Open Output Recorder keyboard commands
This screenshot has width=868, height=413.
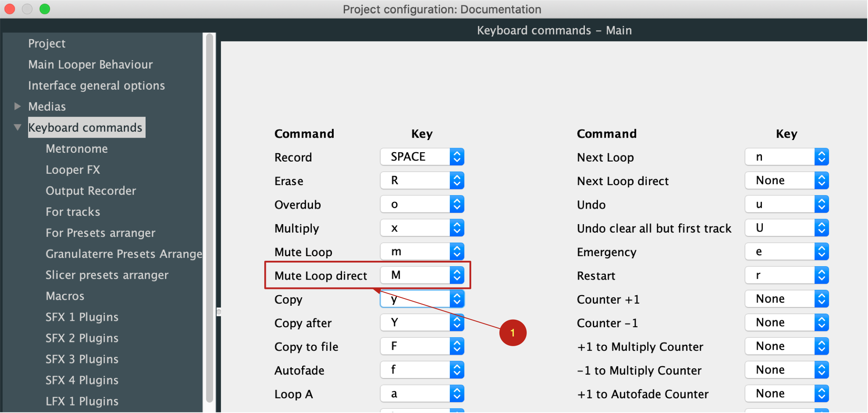tap(91, 191)
